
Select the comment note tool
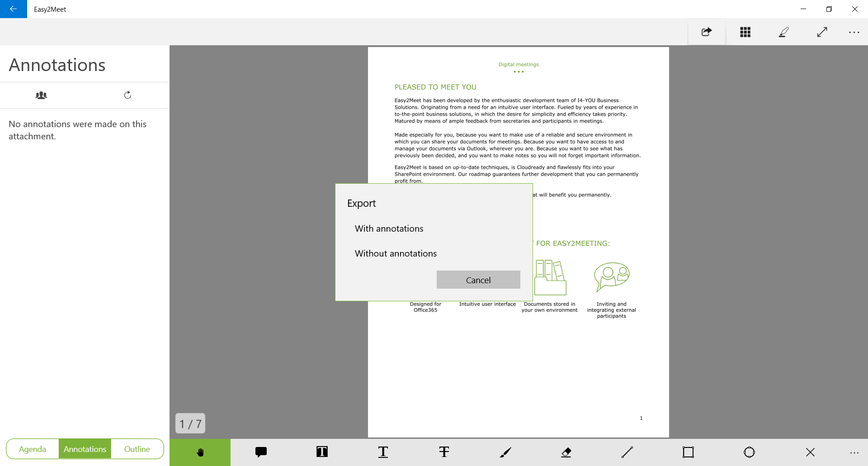tap(261, 452)
